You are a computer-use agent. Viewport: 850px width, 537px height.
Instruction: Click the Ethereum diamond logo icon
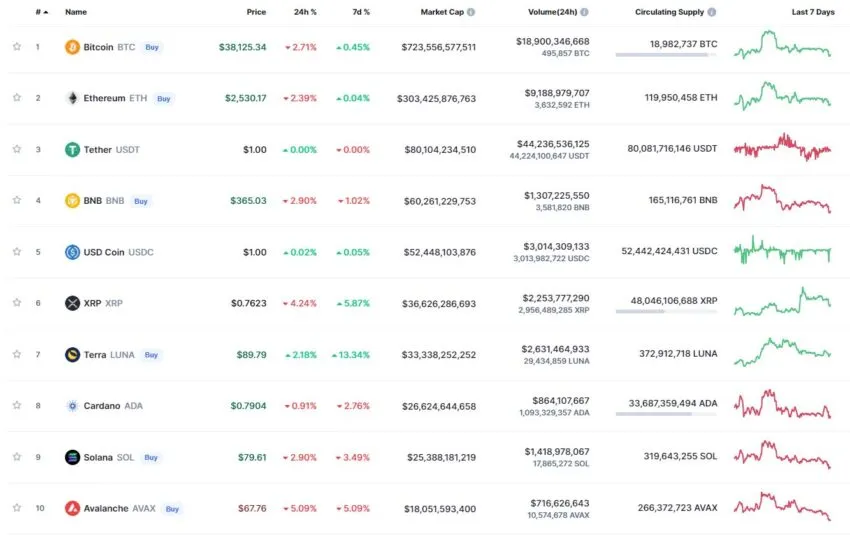[x=72, y=98]
